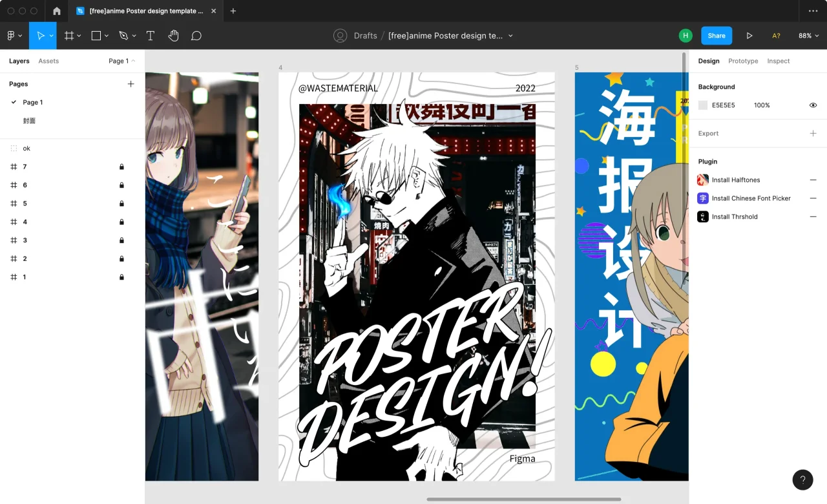Viewport: 827px width, 504px height.
Task: Open the Move tools dropdown arrow
Action: (x=51, y=36)
